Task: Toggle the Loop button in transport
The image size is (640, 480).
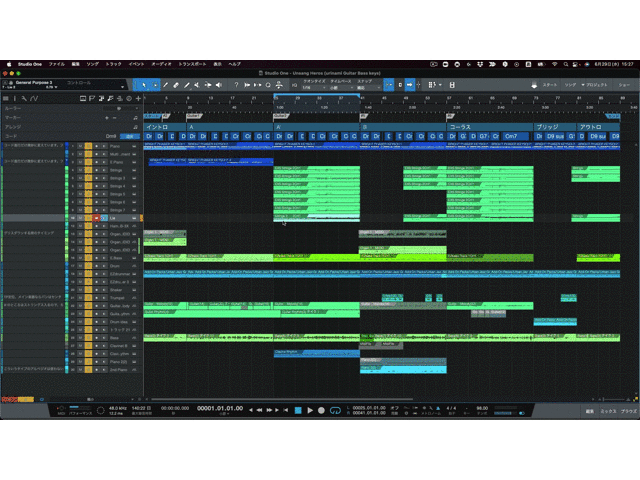Action: (x=337, y=411)
